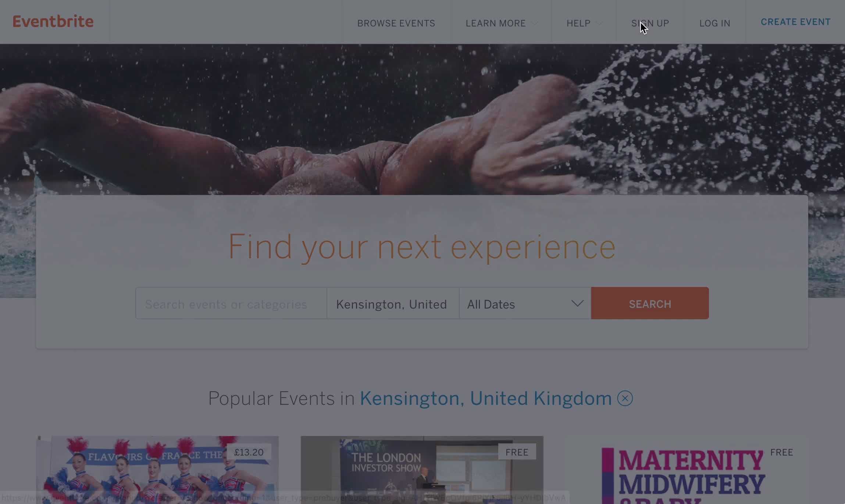Click the SIGN UP icon link

650,23
